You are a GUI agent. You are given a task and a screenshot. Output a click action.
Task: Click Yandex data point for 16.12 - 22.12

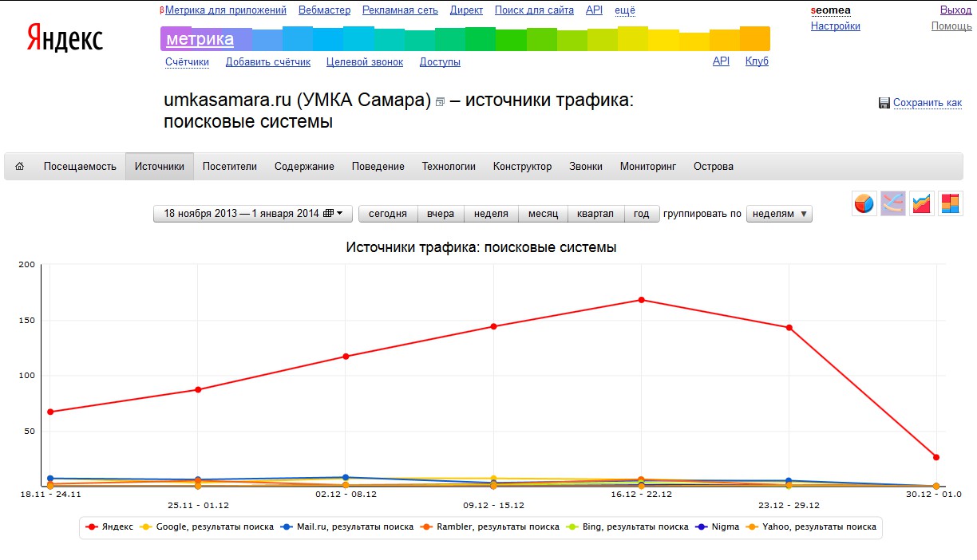641,300
